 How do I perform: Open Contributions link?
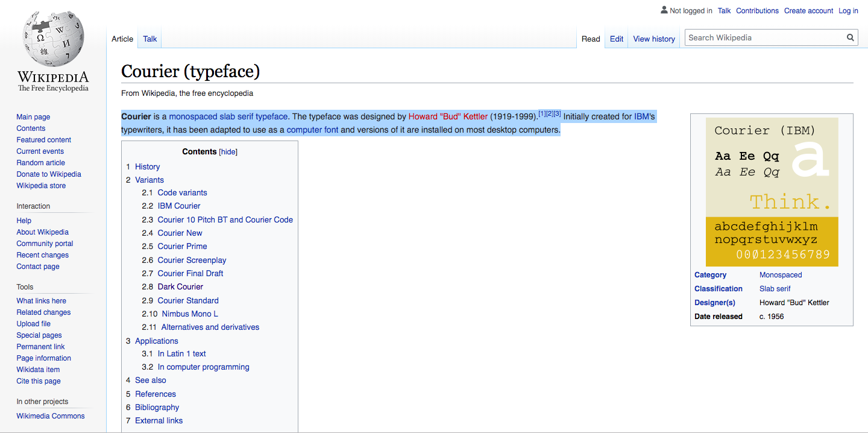[757, 11]
